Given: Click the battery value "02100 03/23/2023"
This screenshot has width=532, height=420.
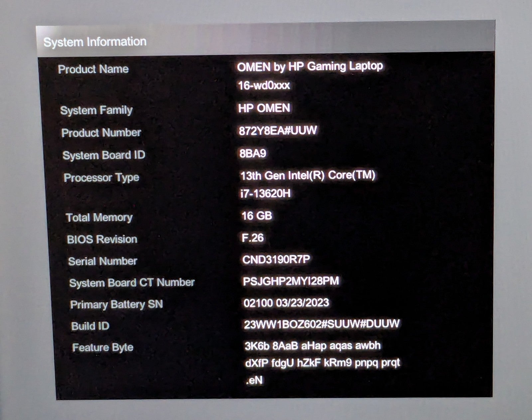Looking at the screenshot, I should pyautogui.click(x=286, y=303).
